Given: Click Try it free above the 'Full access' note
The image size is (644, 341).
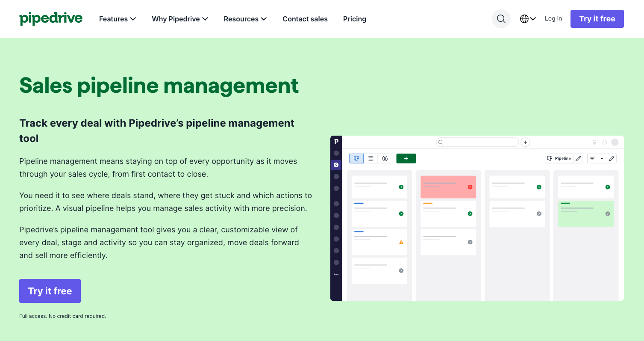Looking at the screenshot, I should tap(50, 291).
